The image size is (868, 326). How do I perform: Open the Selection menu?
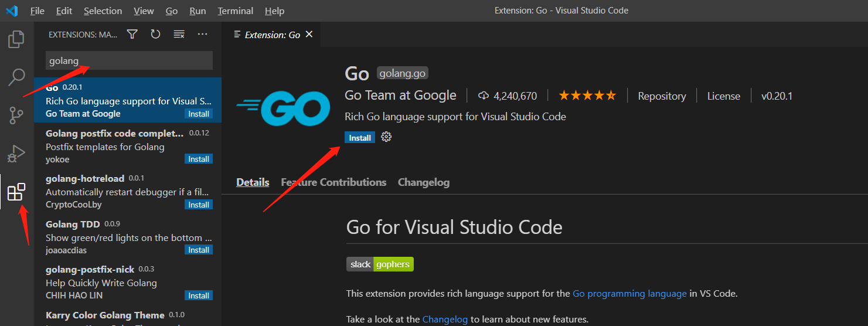103,11
